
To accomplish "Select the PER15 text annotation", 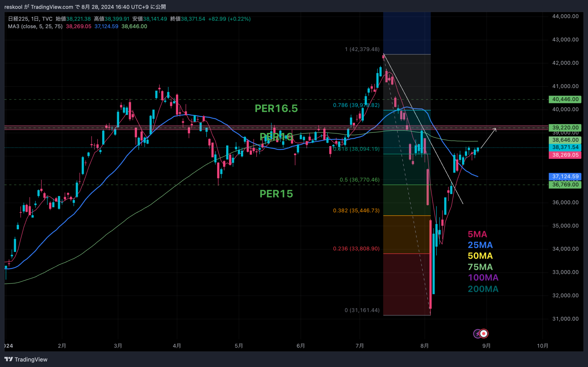I will pos(276,194).
